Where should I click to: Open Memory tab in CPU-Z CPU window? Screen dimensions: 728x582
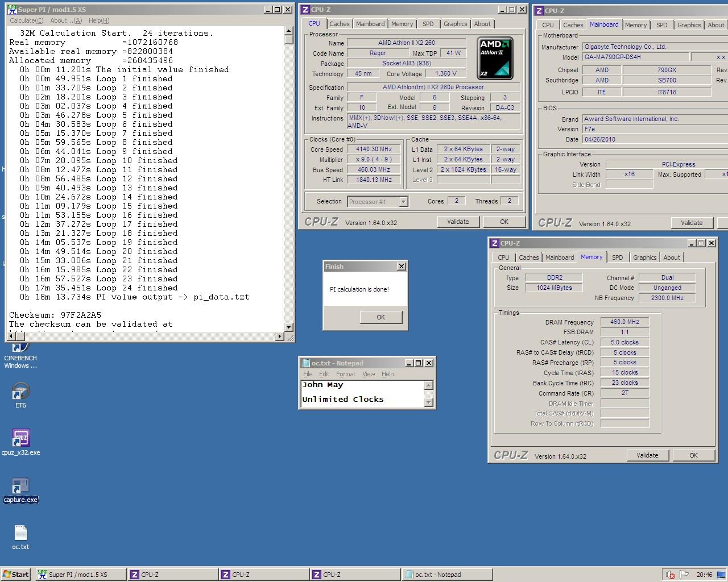pos(402,24)
